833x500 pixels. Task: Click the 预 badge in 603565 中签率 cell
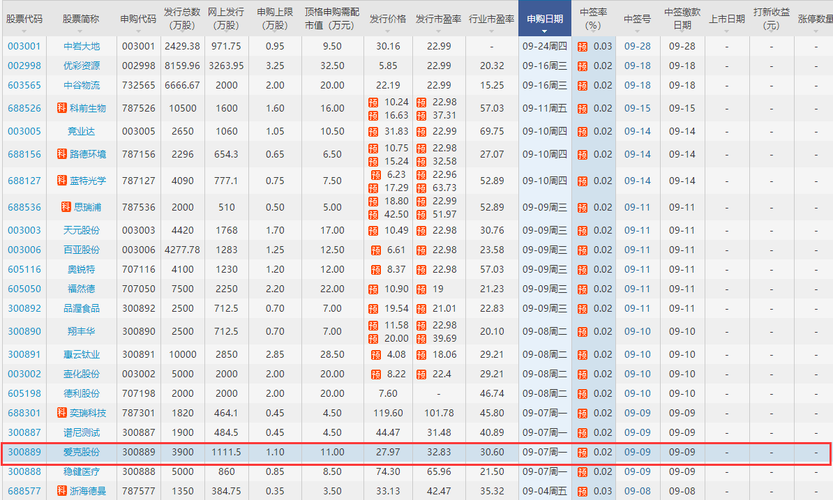(x=582, y=86)
